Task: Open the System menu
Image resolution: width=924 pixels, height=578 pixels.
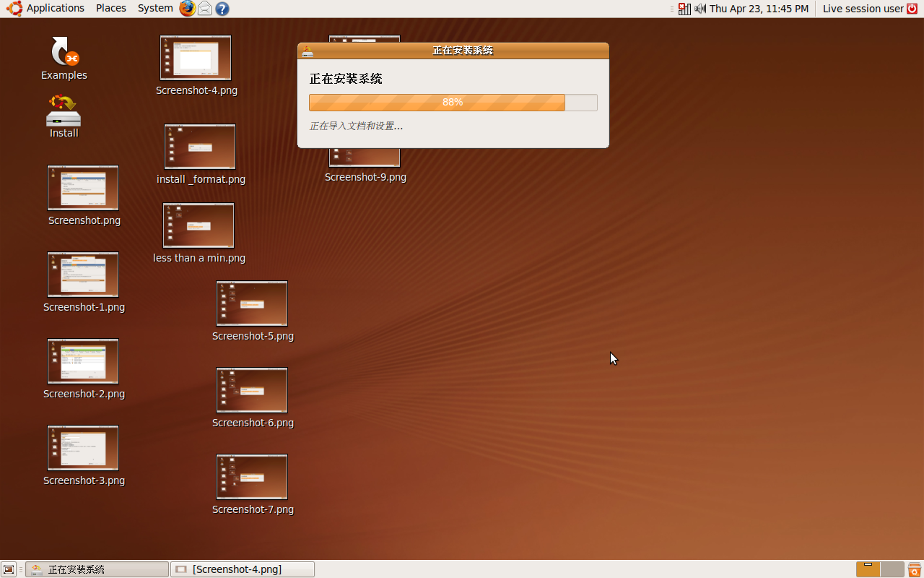Action: tap(155, 9)
